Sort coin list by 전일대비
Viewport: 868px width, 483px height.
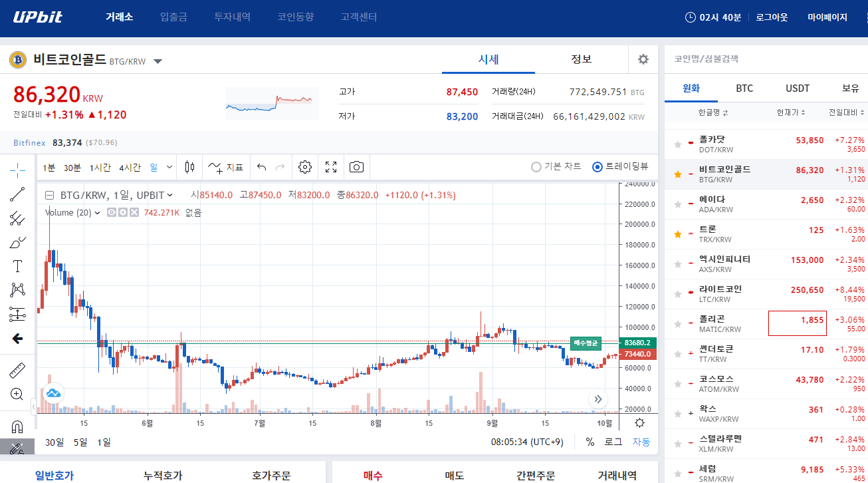[847, 112]
